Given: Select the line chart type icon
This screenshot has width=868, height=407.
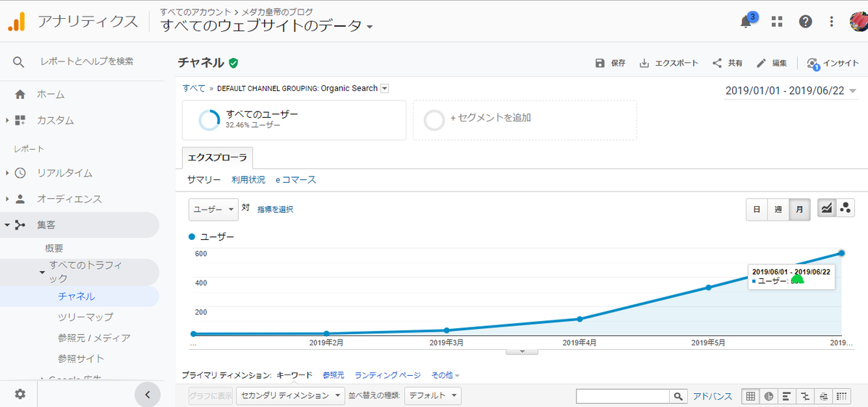Looking at the screenshot, I should (x=826, y=209).
